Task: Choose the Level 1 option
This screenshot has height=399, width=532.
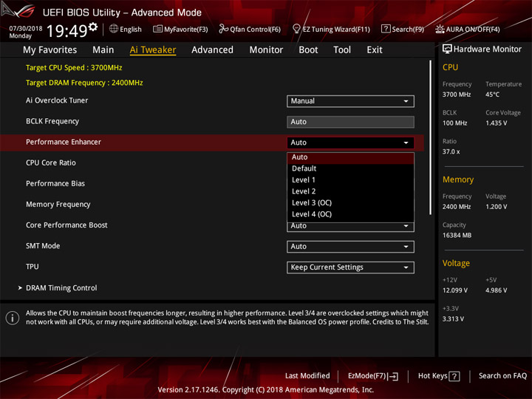Action: point(350,180)
